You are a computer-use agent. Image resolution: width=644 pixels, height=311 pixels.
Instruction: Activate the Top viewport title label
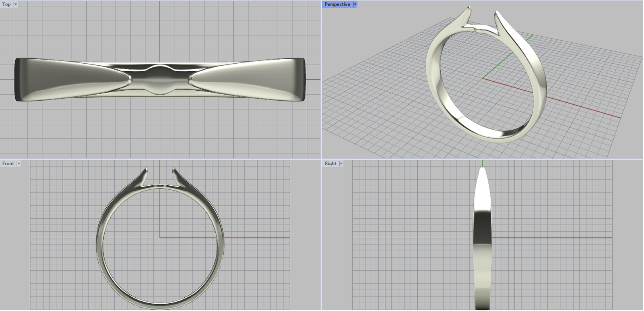pyautogui.click(x=6, y=4)
